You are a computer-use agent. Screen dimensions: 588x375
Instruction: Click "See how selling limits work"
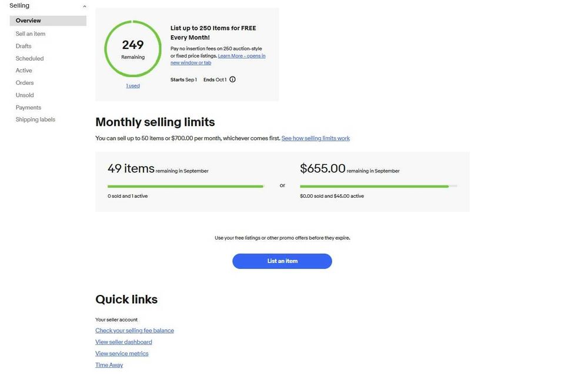click(x=315, y=138)
